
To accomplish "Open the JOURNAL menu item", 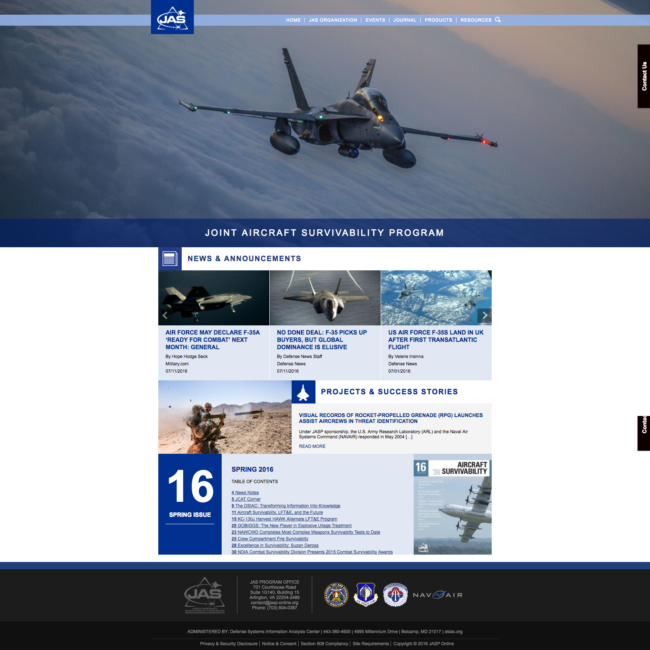I will point(405,20).
